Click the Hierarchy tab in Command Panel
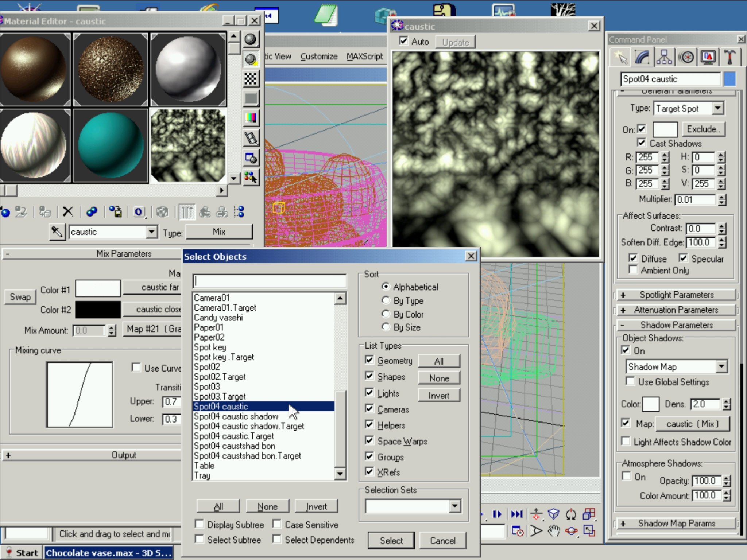 664,58
